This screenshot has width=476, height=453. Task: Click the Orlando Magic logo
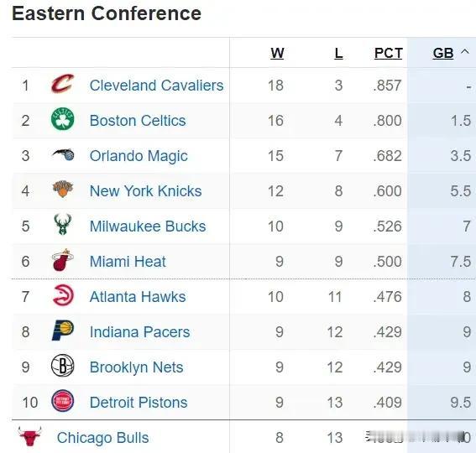(x=63, y=154)
